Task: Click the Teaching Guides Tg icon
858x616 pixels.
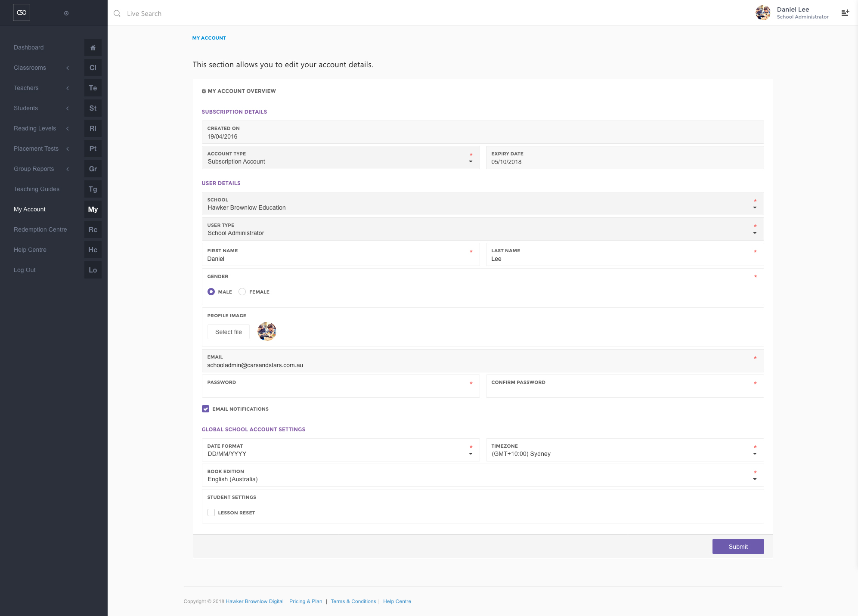Action: pos(93,189)
